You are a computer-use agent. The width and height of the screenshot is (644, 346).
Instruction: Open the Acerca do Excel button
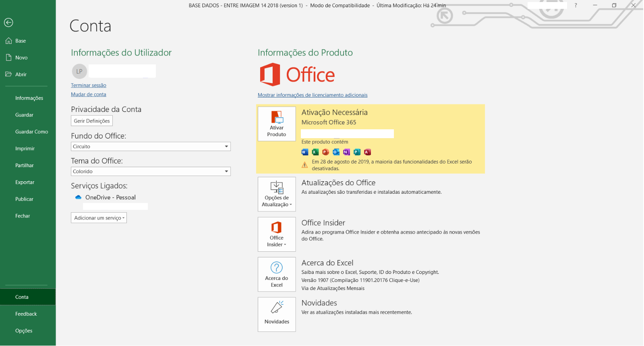(277, 274)
